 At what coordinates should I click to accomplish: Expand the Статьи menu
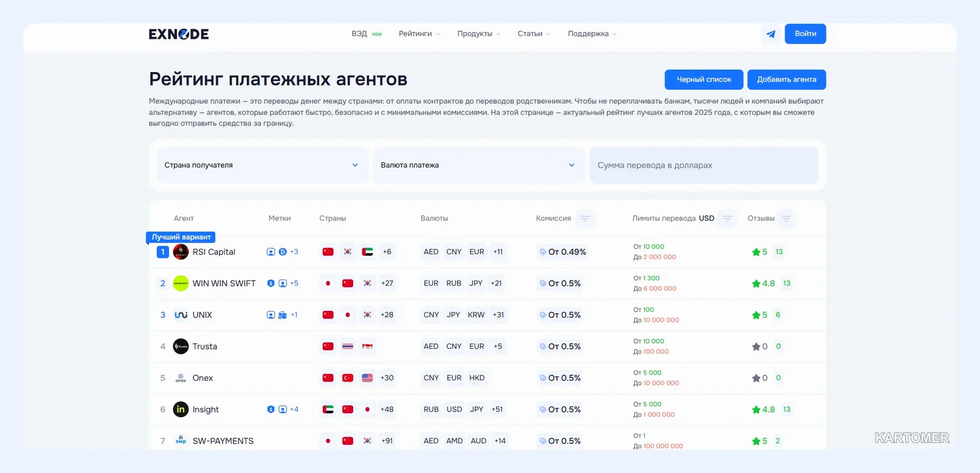(534, 34)
